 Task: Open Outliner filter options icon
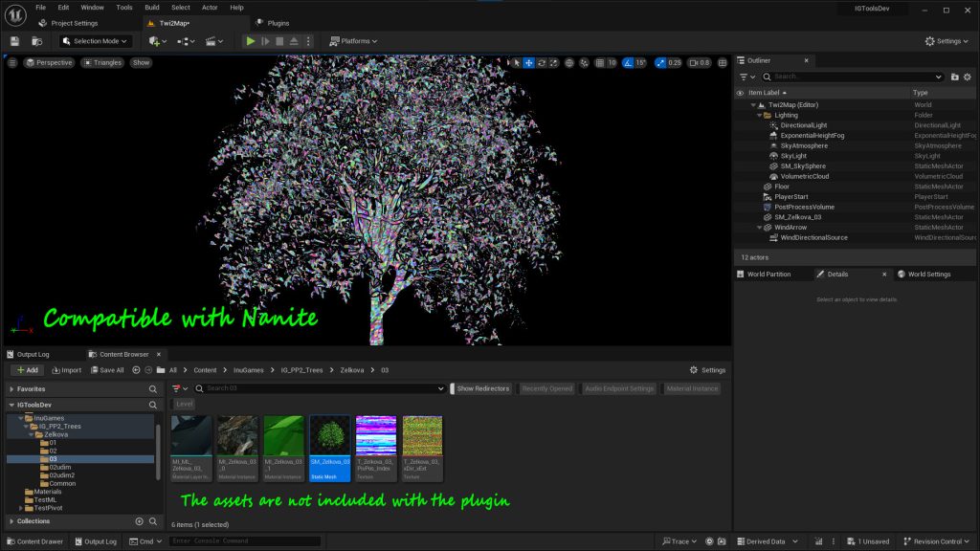tap(747, 77)
